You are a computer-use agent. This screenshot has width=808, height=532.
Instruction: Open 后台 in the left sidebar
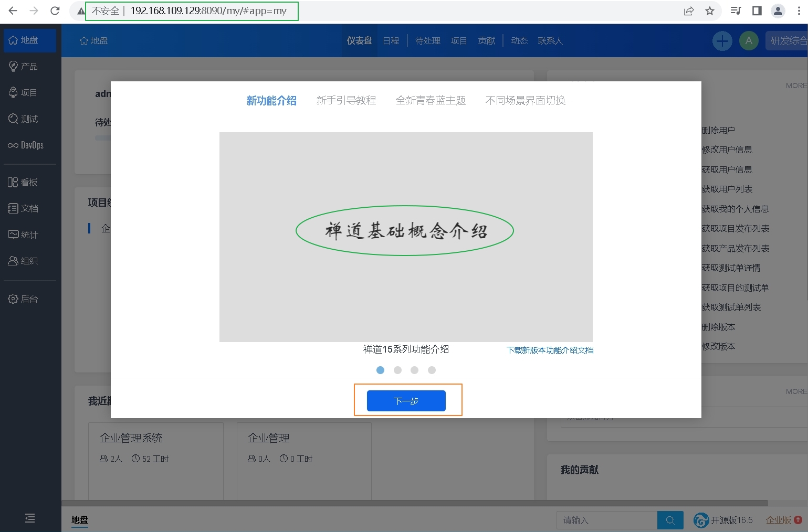(30, 299)
